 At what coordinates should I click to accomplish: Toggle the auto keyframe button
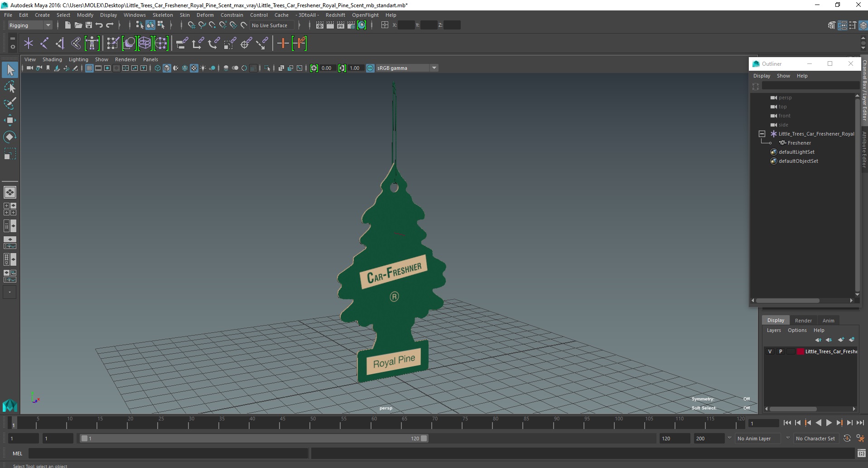[x=847, y=439]
